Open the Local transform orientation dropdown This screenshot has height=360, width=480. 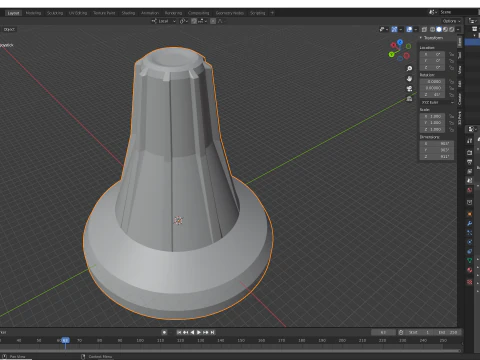click(x=164, y=21)
